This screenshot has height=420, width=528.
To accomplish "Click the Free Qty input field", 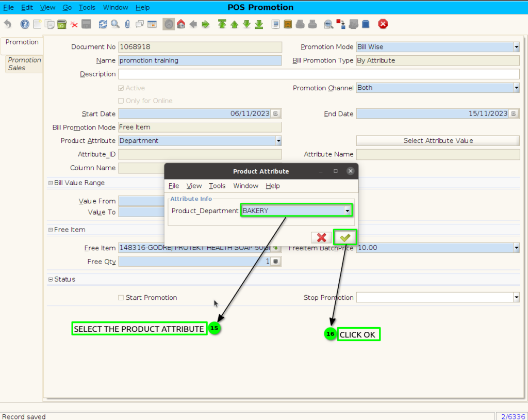I will coord(194,262).
